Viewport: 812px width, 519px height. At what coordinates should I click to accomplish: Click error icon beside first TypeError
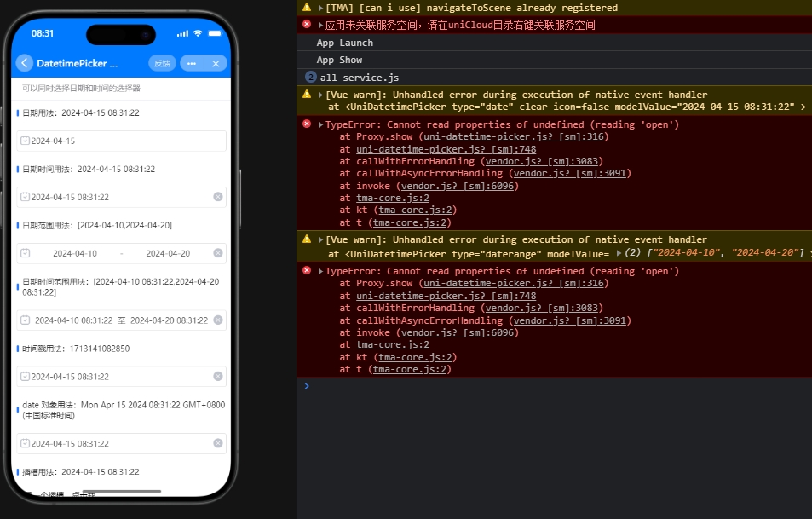pos(307,124)
